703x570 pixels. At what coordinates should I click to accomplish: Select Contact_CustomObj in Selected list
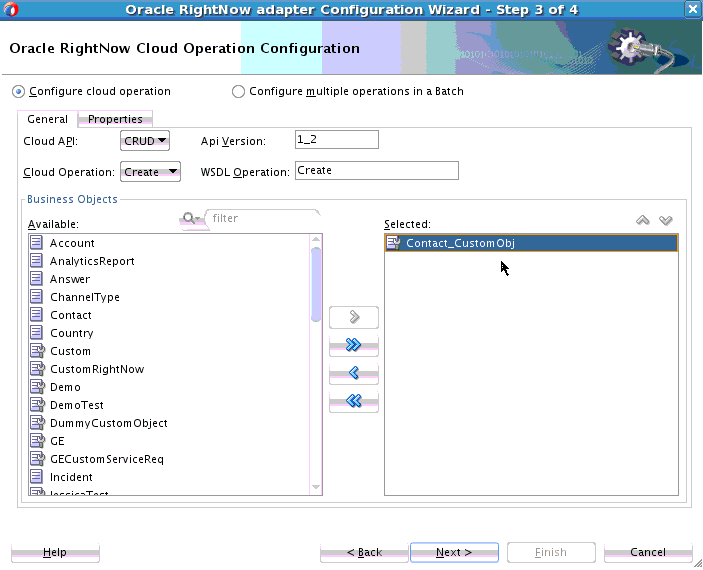click(x=531, y=243)
